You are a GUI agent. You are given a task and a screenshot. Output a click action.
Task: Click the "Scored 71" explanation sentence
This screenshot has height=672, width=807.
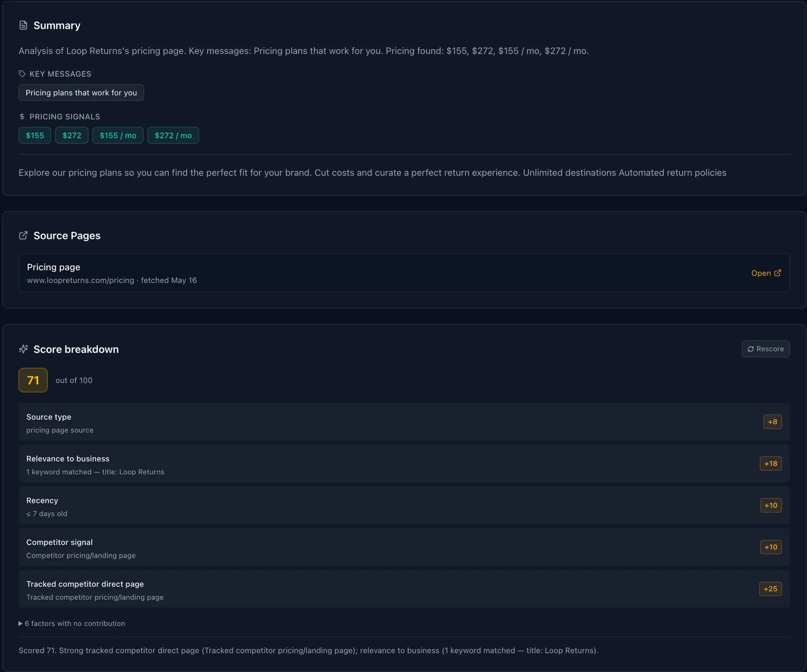(309, 650)
